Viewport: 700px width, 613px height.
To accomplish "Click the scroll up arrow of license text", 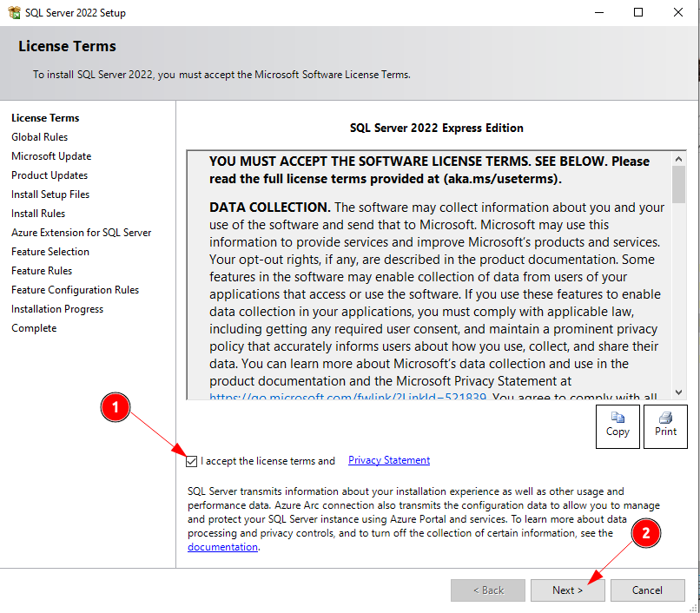I will pyautogui.click(x=678, y=159).
